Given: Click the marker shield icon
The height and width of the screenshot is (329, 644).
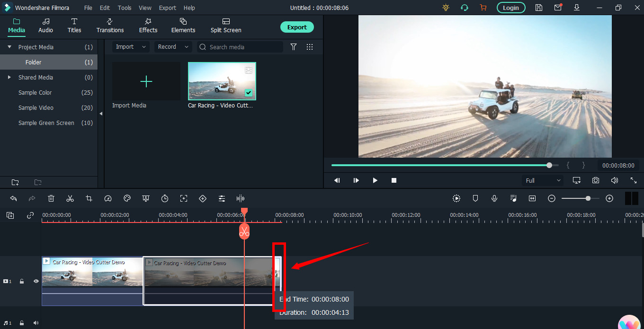Looking at the screenshot, I should [x=475, y=198].
